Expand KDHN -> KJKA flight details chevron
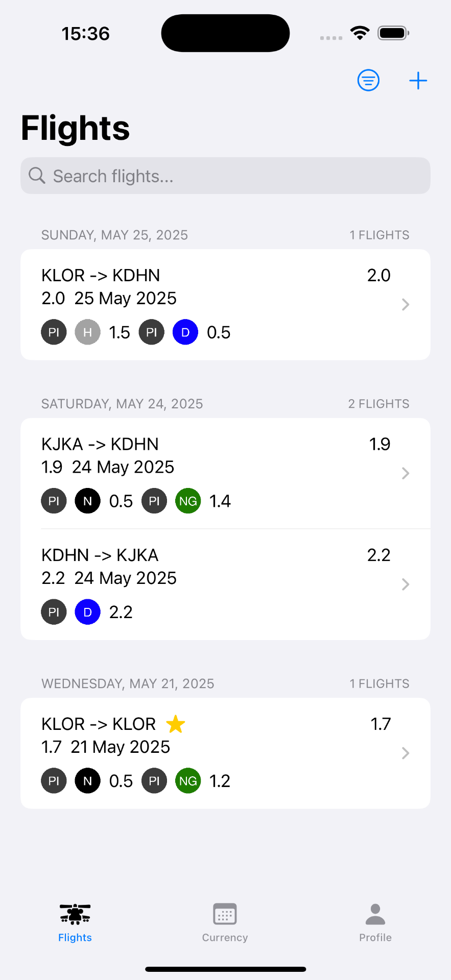The width and height of the screenshot is (451, 980). (x=406, y=584)
